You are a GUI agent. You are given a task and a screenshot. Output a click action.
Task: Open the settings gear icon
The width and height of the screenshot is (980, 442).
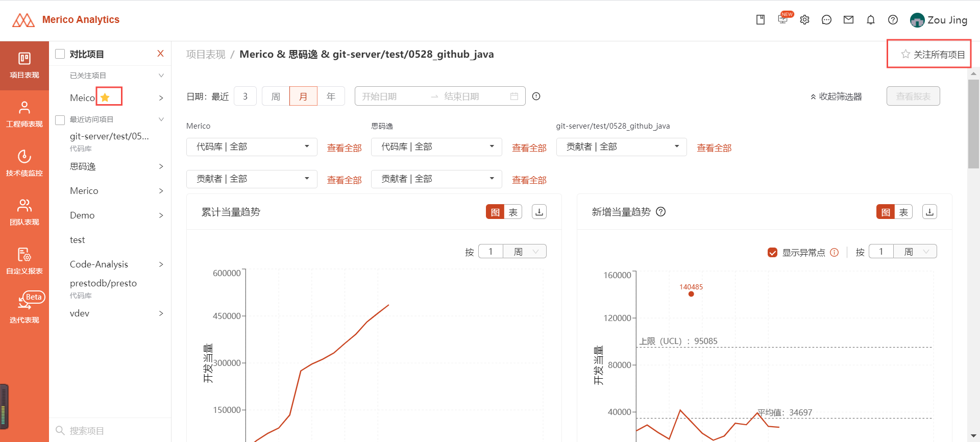tap(805, 20)
